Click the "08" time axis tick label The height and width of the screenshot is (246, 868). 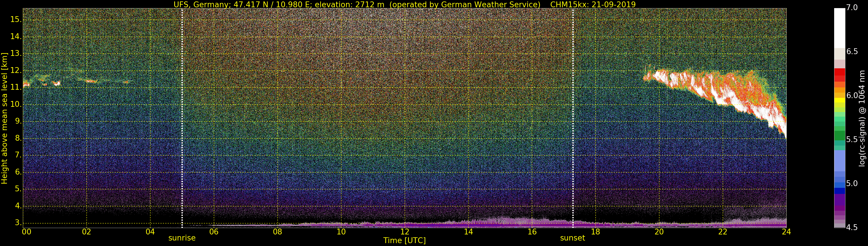(277, 232)
